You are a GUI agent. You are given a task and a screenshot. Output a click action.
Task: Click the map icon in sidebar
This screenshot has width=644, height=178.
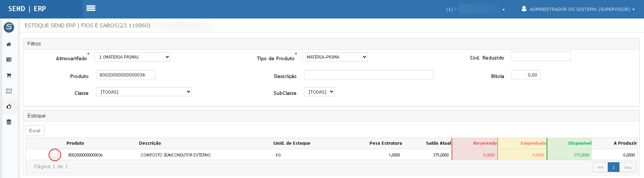[x=9, y=91]
